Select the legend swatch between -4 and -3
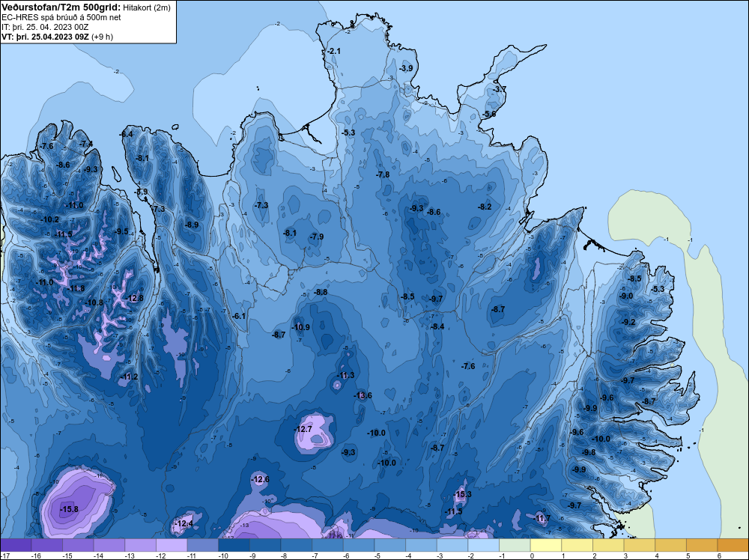 [421, 545]
